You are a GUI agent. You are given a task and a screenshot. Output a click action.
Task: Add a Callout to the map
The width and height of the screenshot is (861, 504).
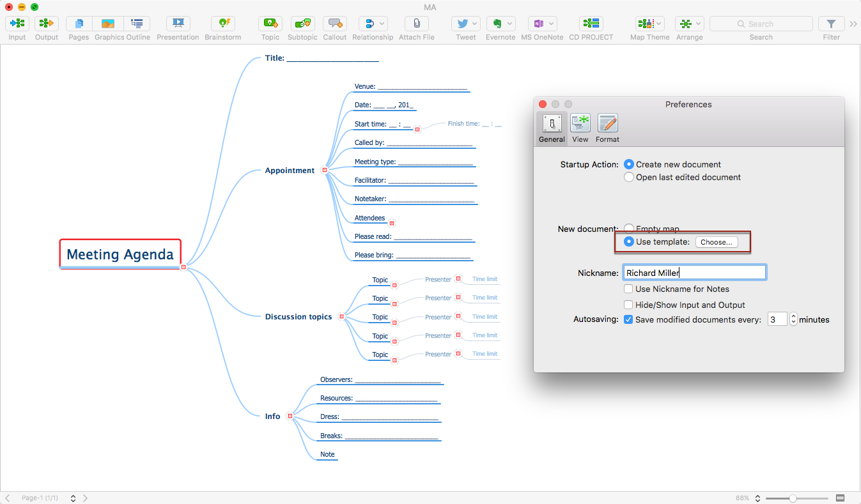click(x=334, y=24)
